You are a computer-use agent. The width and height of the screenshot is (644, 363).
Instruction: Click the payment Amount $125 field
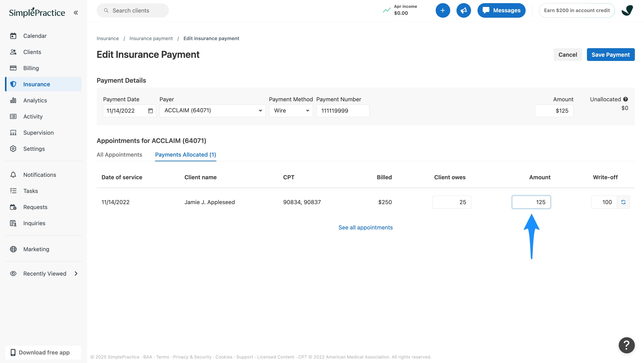tap(554, 111)
